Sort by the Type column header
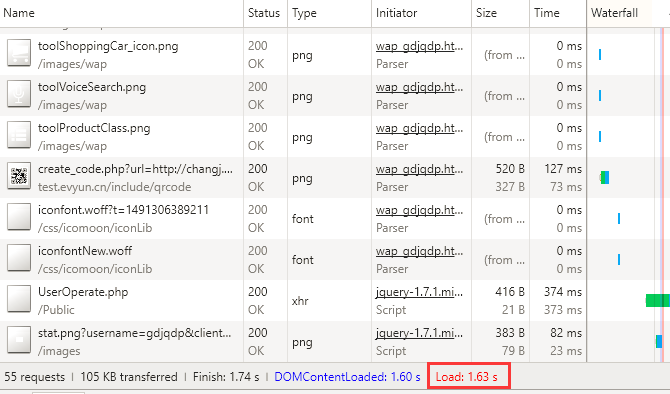 click(x=329, y=13)
